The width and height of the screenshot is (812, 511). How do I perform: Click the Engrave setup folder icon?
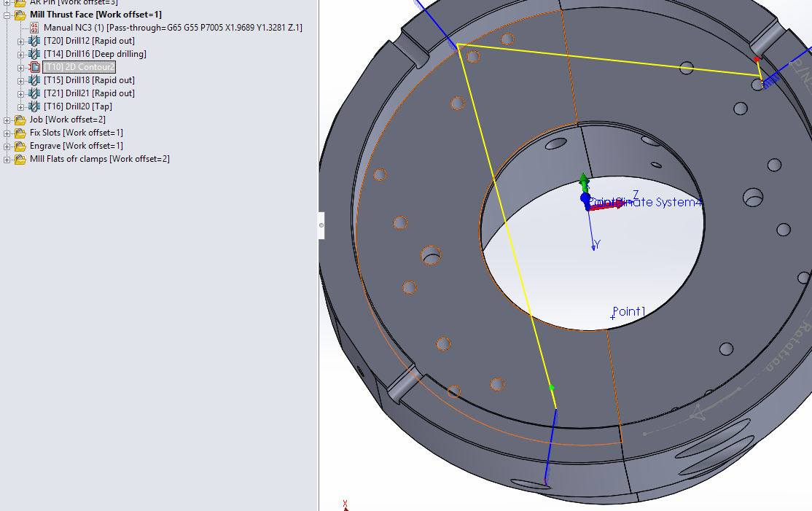(20, 145)
